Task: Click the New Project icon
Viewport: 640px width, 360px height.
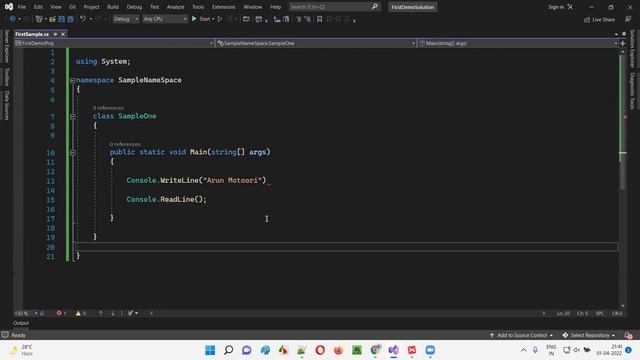Action: tap(39, 19)
